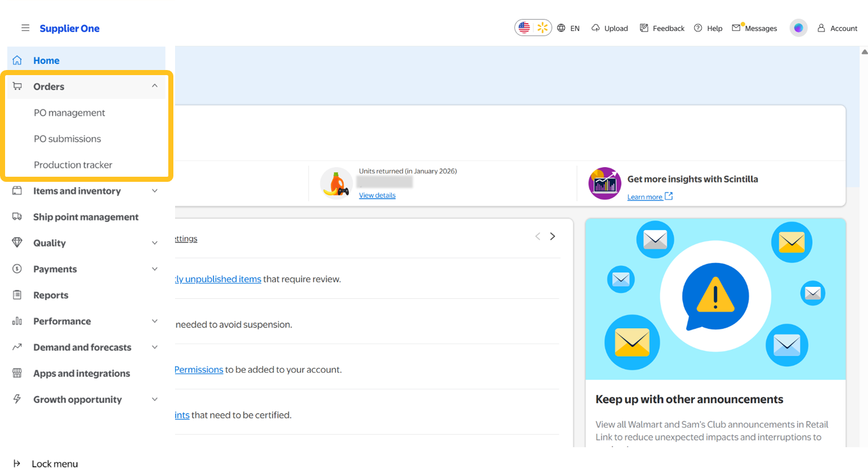Screen dimensions: 868x476
Task: Click the Messages envelope icon
Action: tap(737, 27)
